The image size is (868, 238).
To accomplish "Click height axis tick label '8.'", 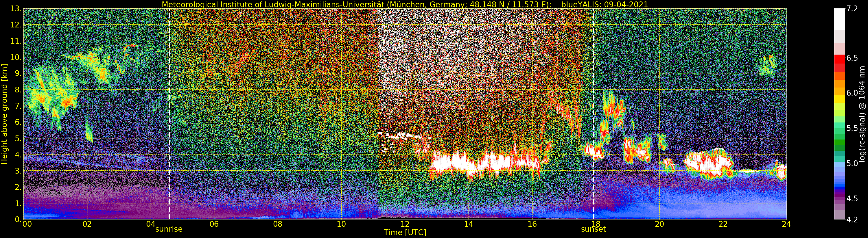I will point(18,90).
